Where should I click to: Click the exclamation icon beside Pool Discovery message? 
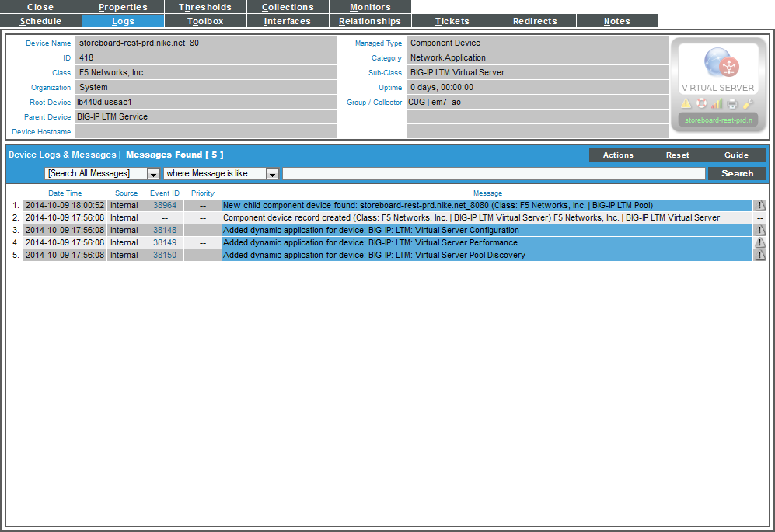point(759,255)
